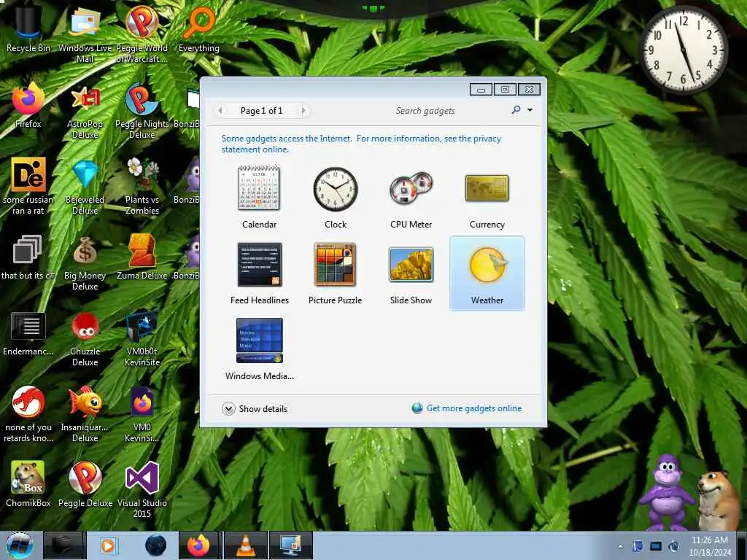Viewport: 747px width, 560px height.
Task: Select VM0b0t KevinSite desktop icon
Action: [x=142, y=338]
